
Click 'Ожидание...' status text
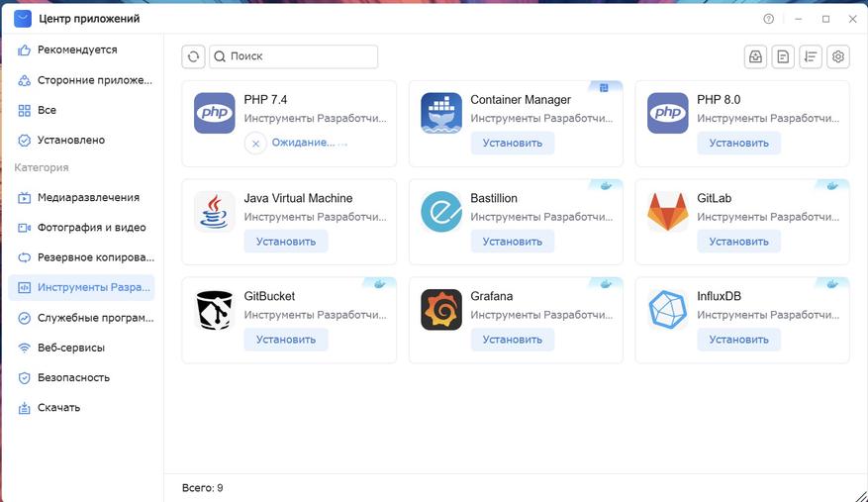click(x=303, y=143)
